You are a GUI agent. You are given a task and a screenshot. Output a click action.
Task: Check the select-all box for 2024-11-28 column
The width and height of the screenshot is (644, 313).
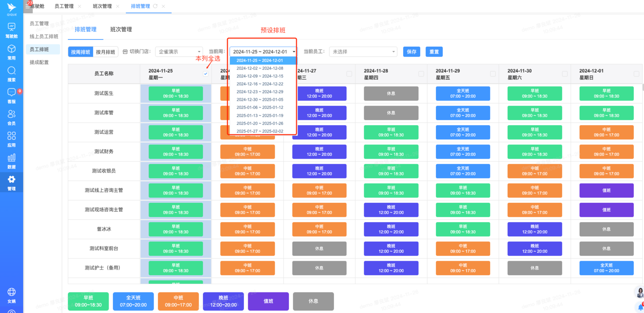click(x=421, y=74)
